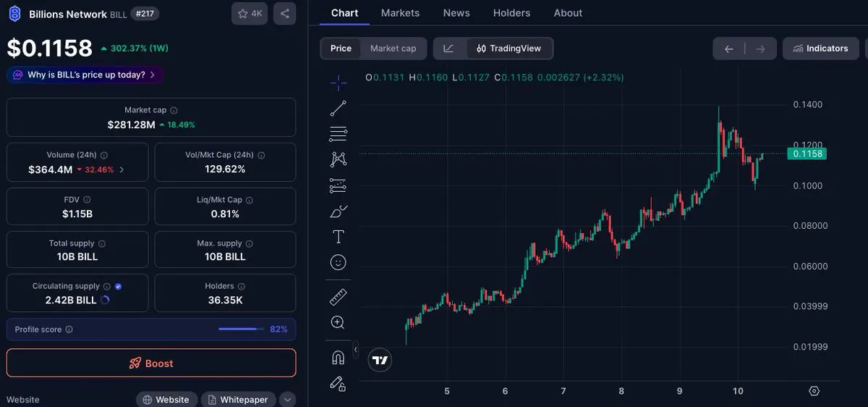The image size is (868, 407).
Task: Click the Billions Network coin logo
Action: pyautogui.click(x=14, y=14)
